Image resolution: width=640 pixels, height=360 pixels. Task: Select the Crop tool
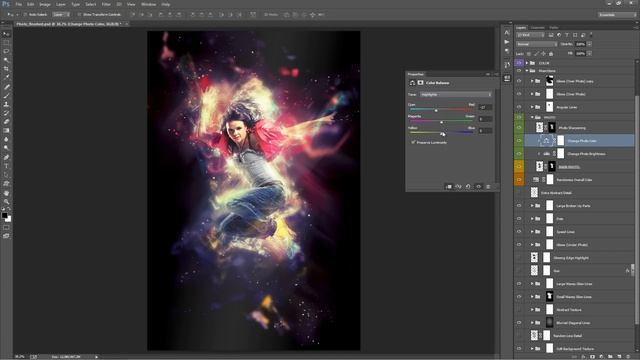click(x=6, y=69)
